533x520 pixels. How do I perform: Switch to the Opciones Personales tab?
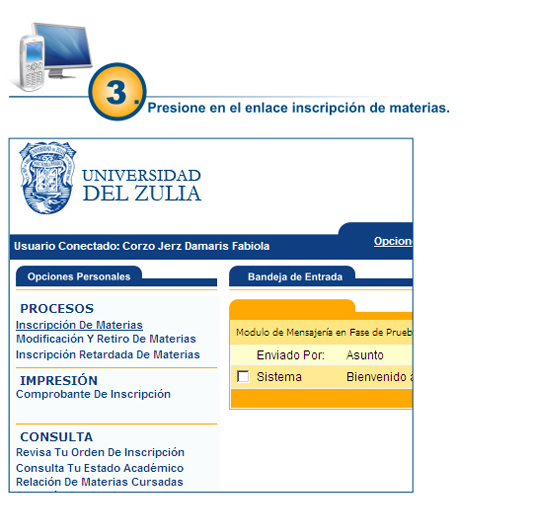click(x=79, y=276)
